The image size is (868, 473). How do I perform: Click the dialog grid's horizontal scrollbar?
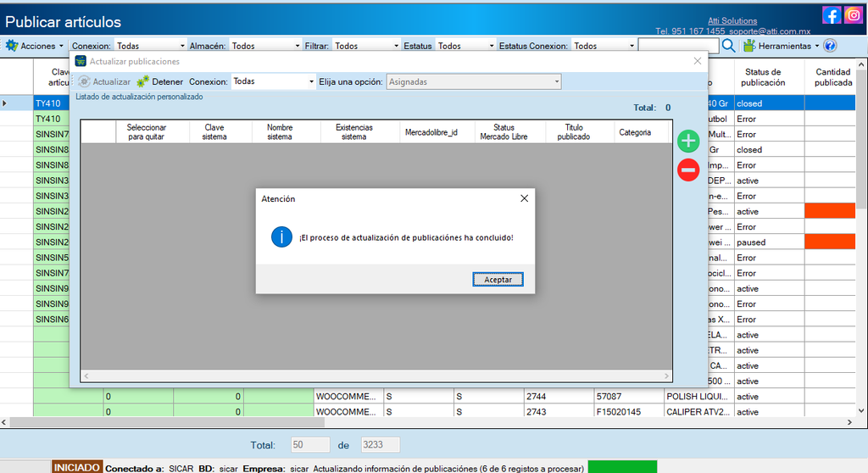(376, 376)
